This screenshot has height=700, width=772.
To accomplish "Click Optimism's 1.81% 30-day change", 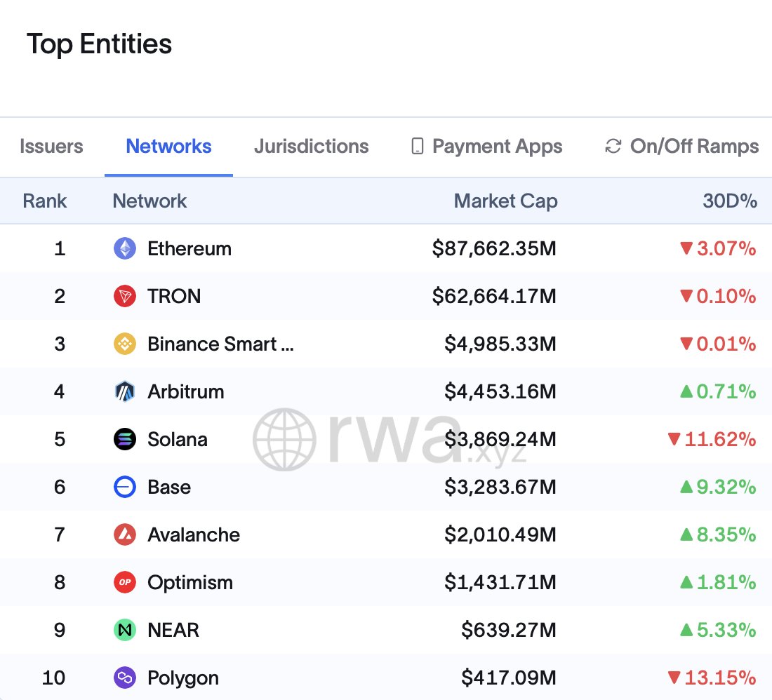I will pos(719,582).
